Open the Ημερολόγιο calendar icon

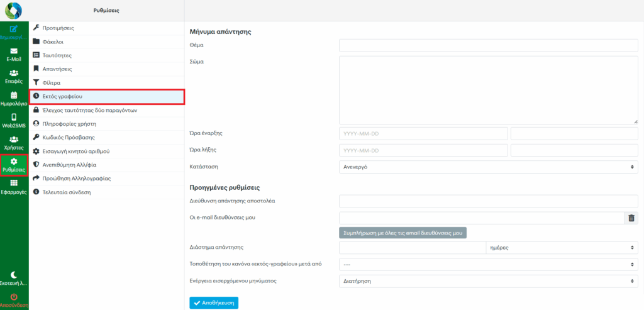(14, 98)
